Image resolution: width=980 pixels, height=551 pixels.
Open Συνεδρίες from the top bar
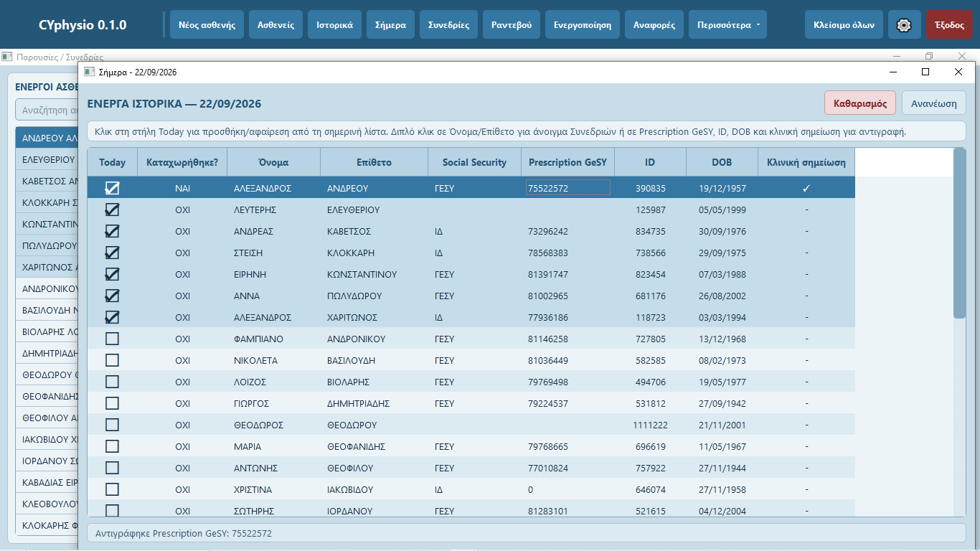[x=448, y=24]
